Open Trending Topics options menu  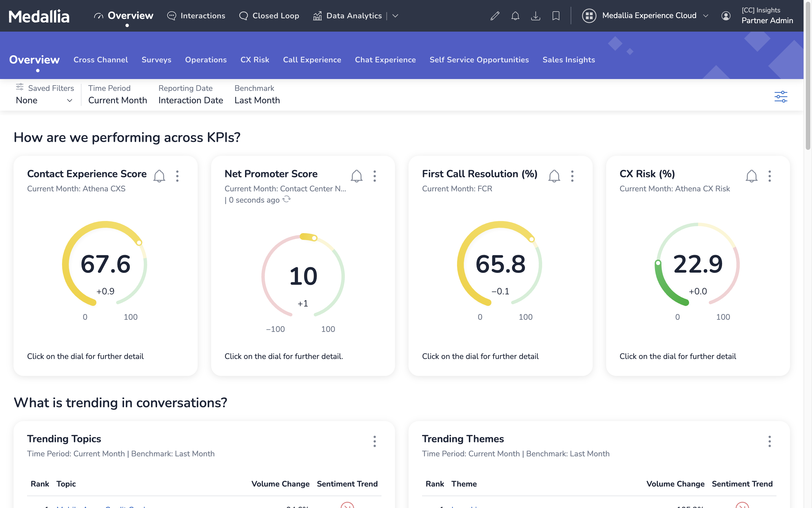pos(375,441)
